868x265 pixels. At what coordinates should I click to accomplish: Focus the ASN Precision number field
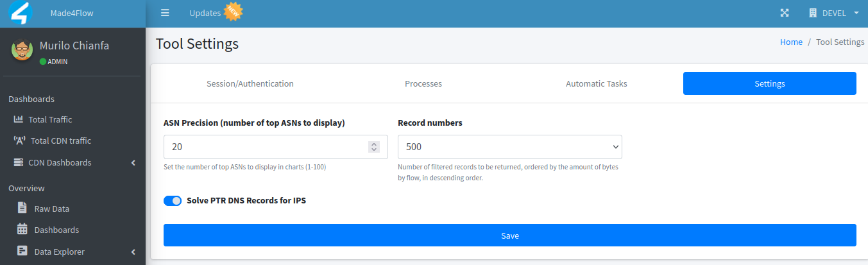[x=276, y=146]
